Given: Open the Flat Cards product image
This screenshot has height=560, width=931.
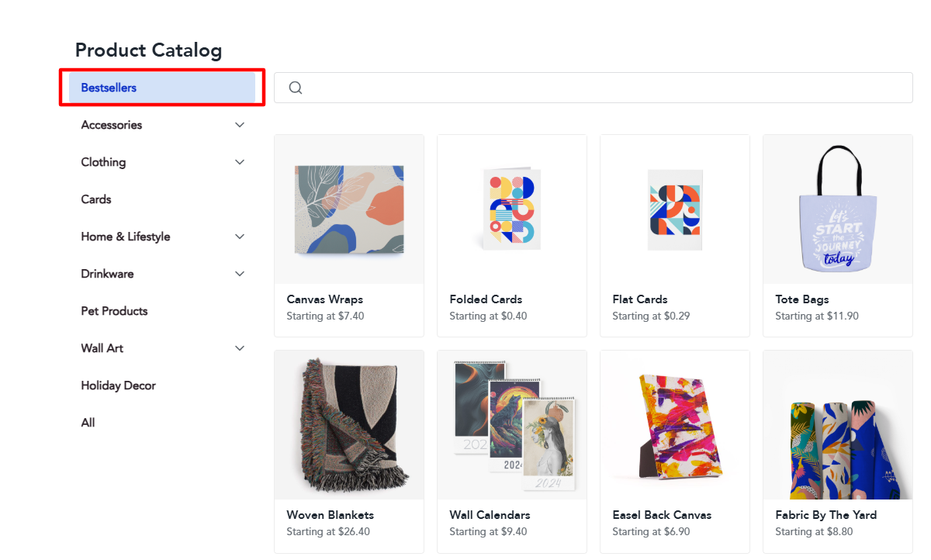Looking at the screenshot, I should [675, 209].
